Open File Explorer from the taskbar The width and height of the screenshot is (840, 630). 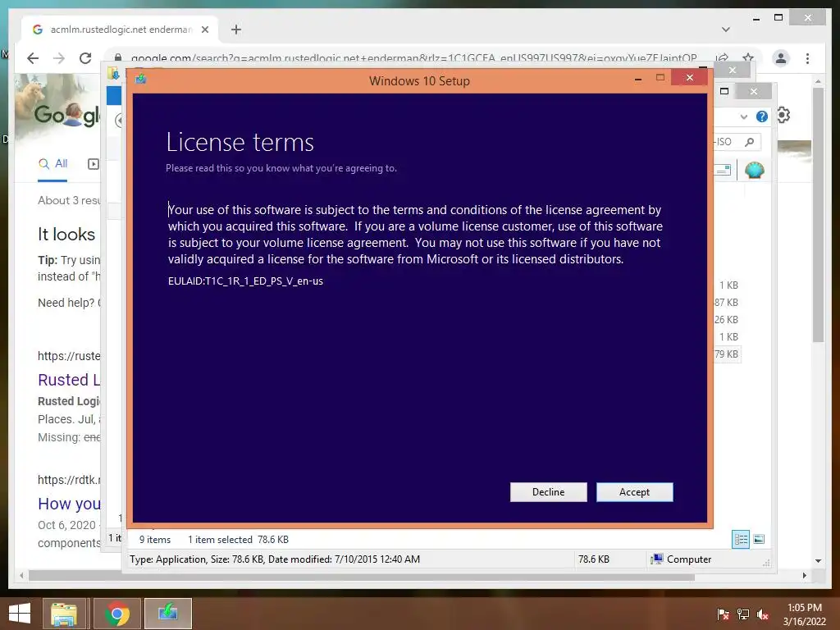pyautogui.click(x=64, y=614)
